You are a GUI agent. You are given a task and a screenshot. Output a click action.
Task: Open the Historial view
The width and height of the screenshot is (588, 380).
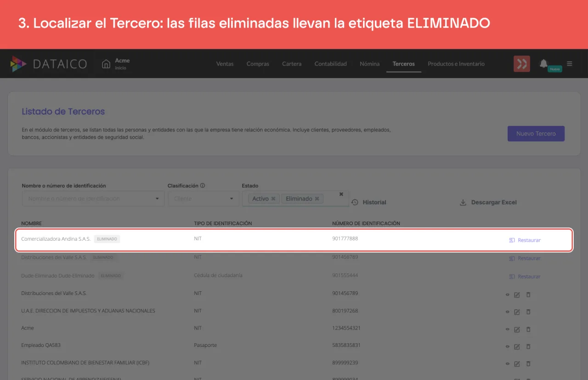pyautogui.click(x=369, y=202)
